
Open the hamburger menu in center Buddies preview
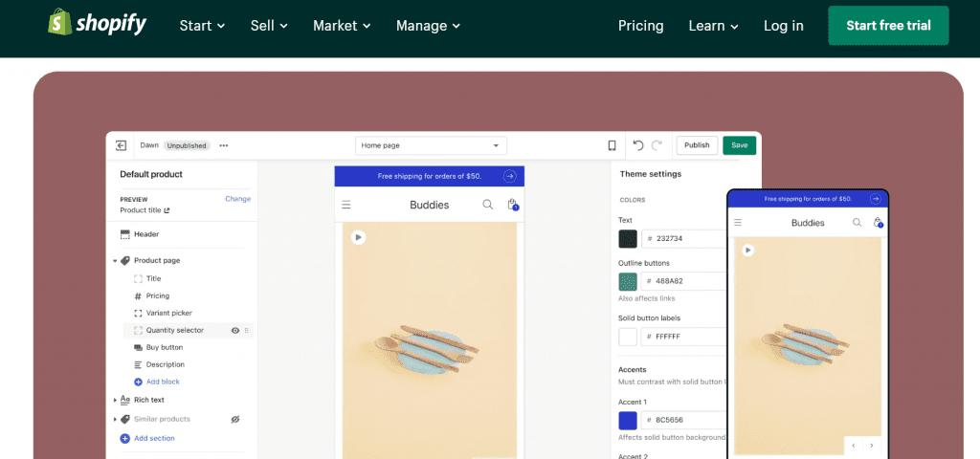pyautogui.click(x=346, y=205)
